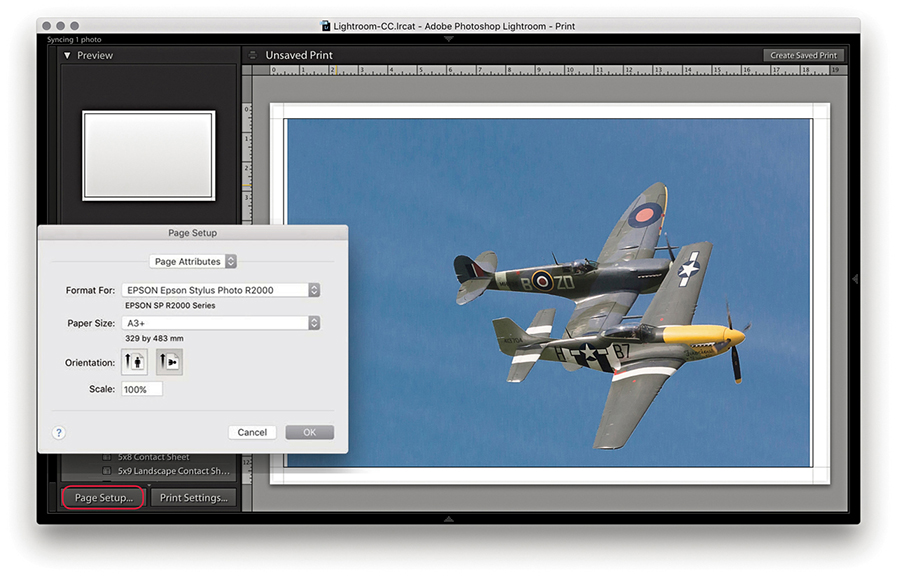Viewport: 897px width, 576px height.
Task: Hide the bottom filmstrip using bottom arrow
Action: (448, 518)
